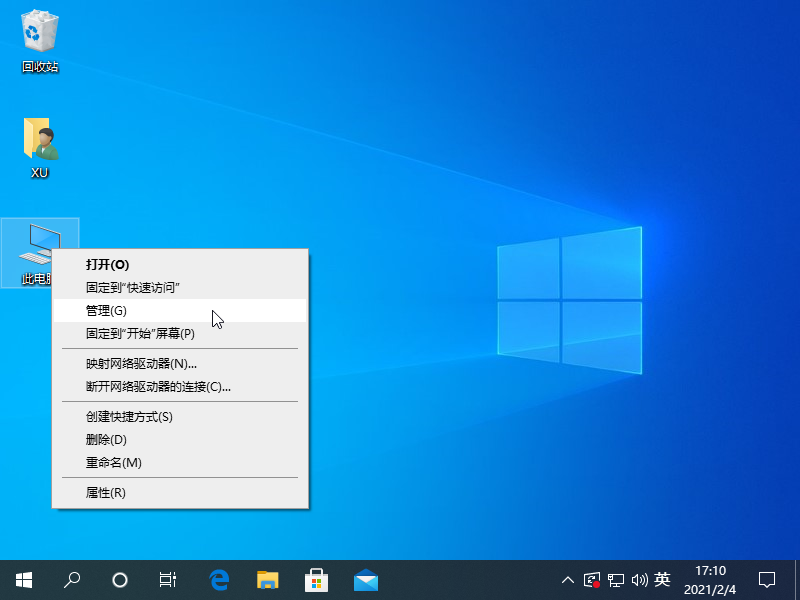Screen dimensions: 800x600
Task: Open the Action Center notification icon
Action: [x=767, y=579]
